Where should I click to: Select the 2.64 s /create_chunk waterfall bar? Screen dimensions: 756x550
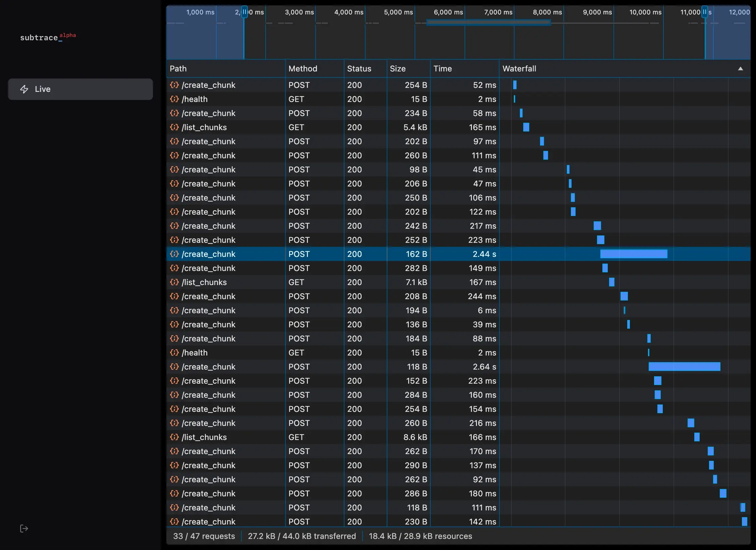(684, 367)
